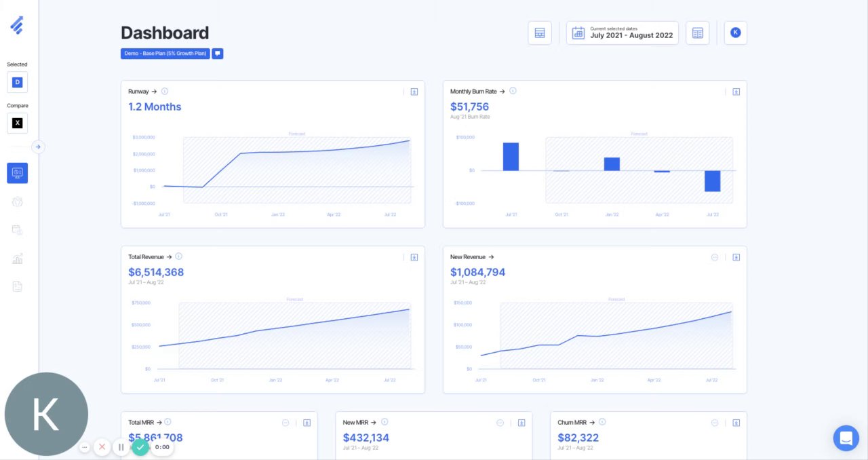Open the support chat bubble
The width and height of the screenshot is (868, 460).
point(846,438)
